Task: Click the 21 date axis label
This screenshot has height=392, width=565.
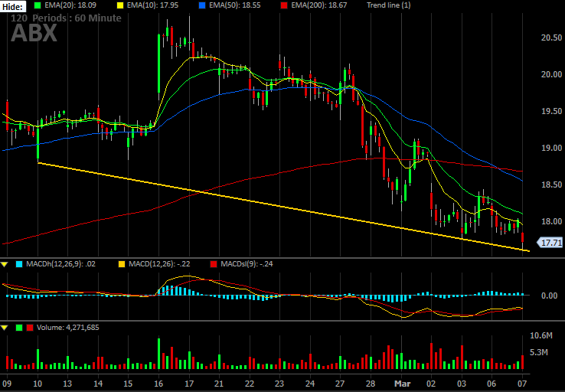Action: tap(220, 383)
